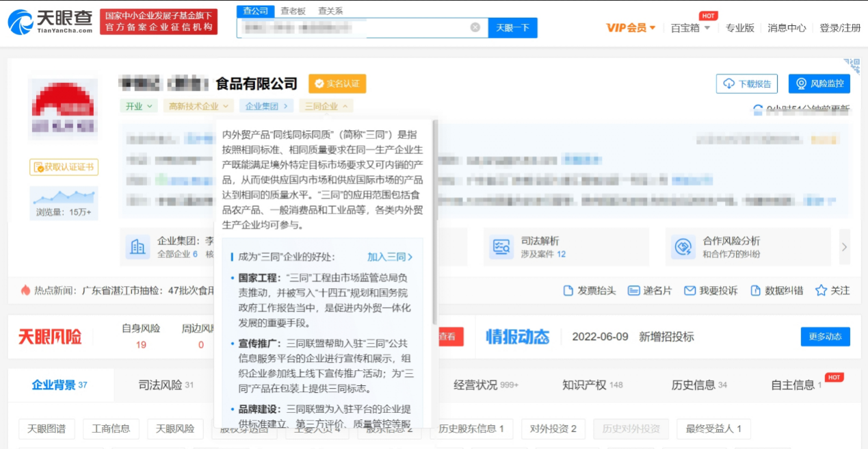
Task: Click the 热点新闻 flame icon
Action: pyautogui.click(x=26, y=290)
